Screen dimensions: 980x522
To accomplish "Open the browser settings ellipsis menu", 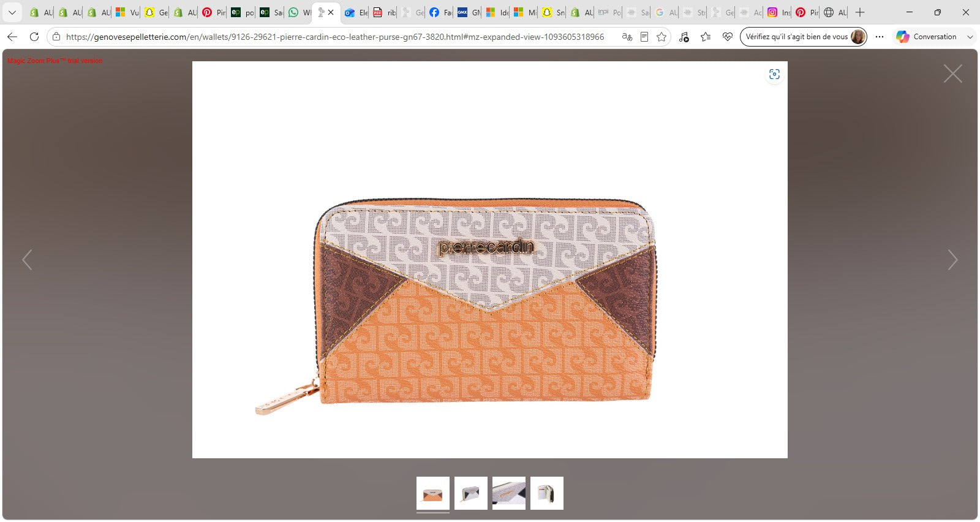I will pos(880,37).
